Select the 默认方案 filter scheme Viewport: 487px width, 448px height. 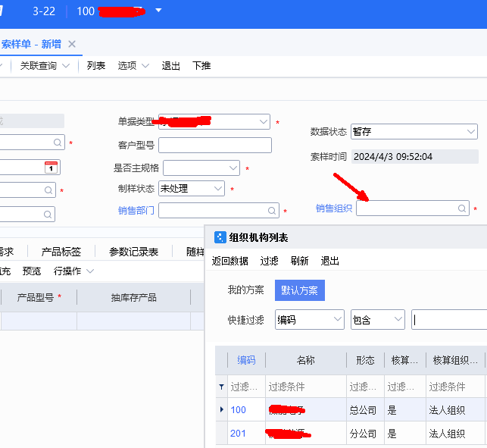pos(299,290)
